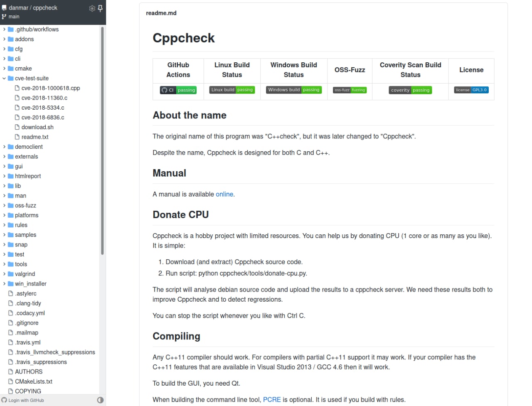
Task: Open the .astylerc file
Action: click(26, 293)
